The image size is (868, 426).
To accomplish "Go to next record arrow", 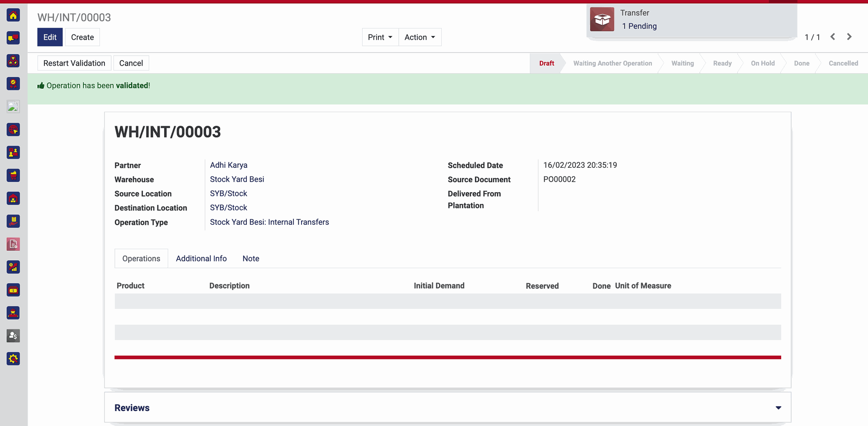I will pos(849,37).
